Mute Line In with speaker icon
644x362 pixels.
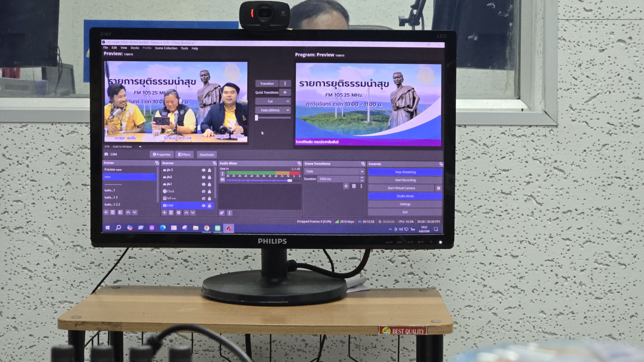point(222,180)
